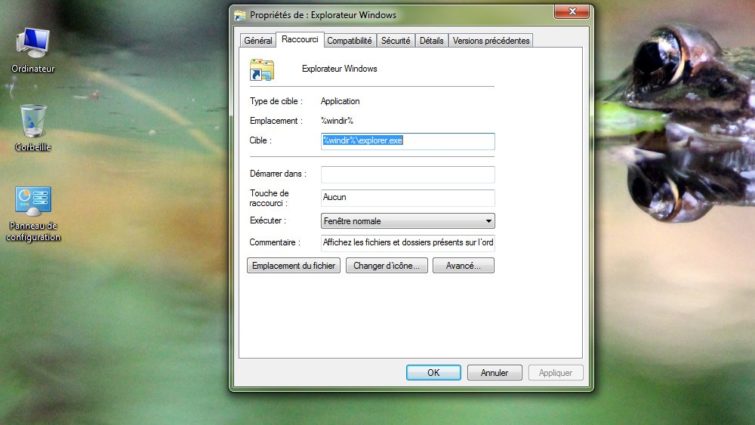This screenshot has width=755, height=425.
Task: Expand the Exécuter Fenêtre normale dropdown
Action: tap(407, 221)
